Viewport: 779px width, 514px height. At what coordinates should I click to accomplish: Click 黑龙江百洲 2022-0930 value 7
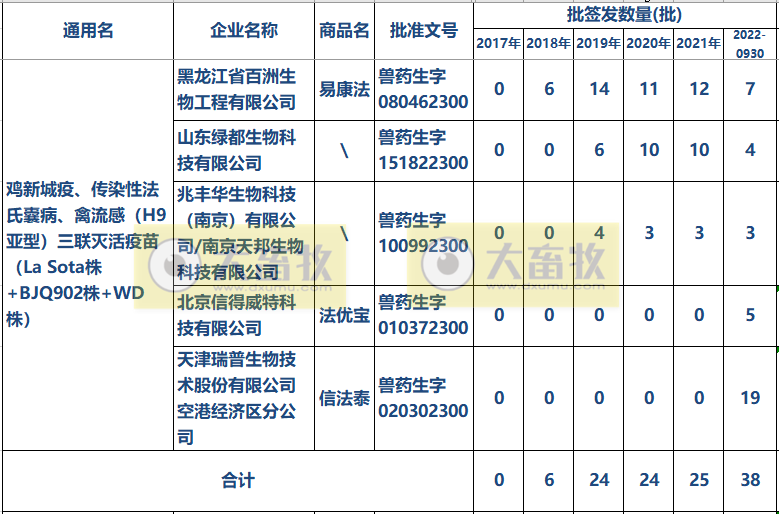point(750,90)
